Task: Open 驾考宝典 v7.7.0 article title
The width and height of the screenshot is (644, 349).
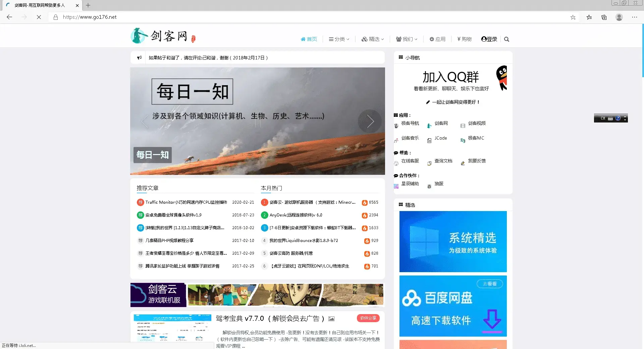Action: (270, 318)
